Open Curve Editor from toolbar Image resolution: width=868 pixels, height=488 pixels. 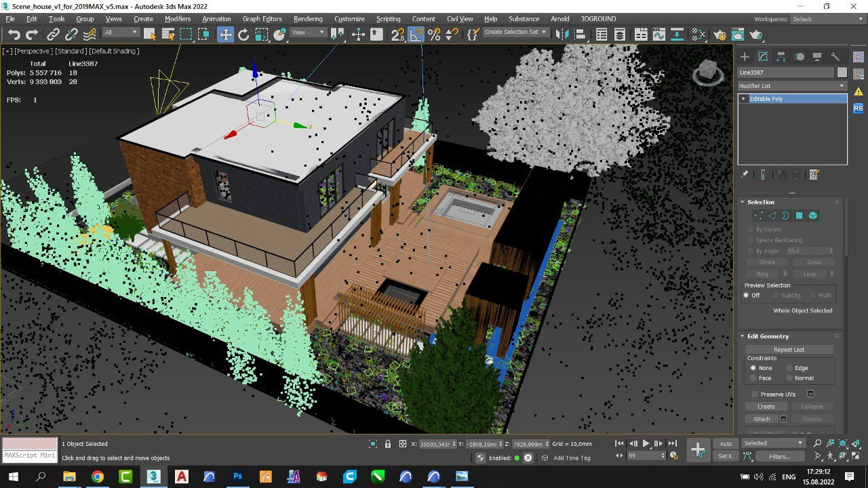[x=658, y=35]
